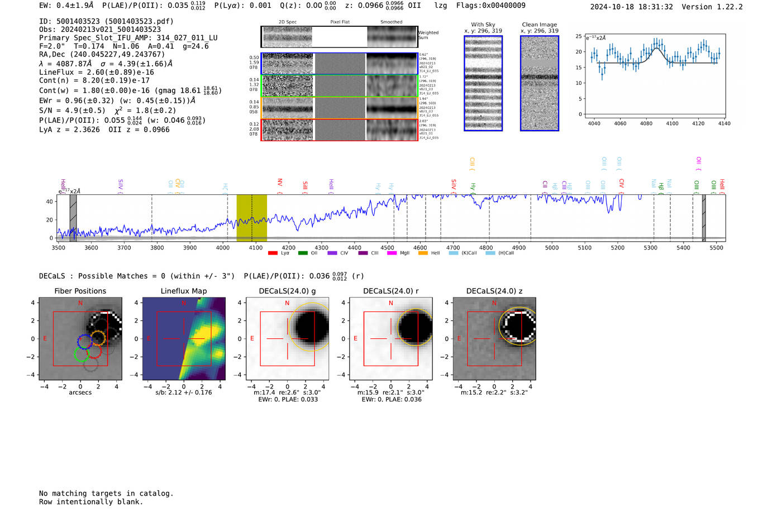This screenshot has height=532, width=782.
Task: Click the (K)CaII light-blue legend swatch
Action: pyautogui.click(x=454, y=253)
